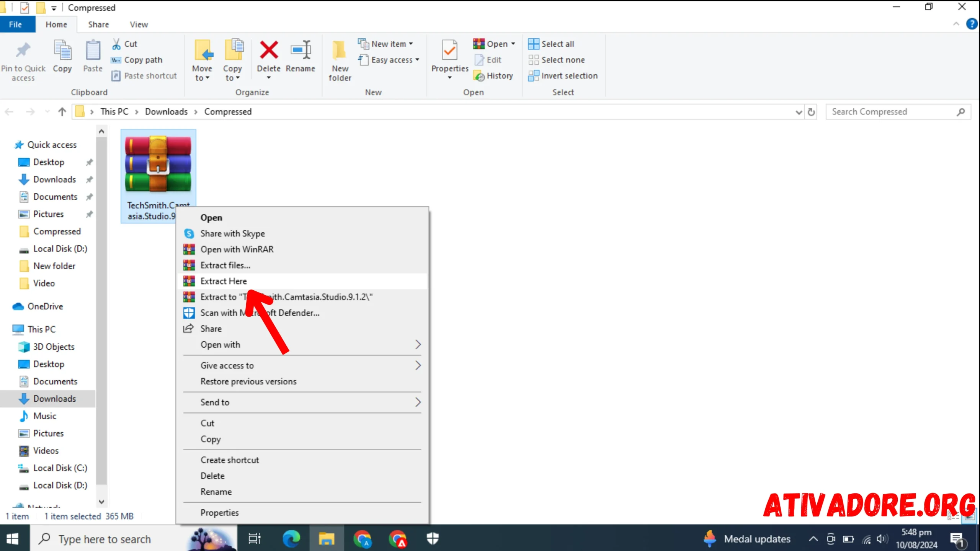Open address bar history dropdown arrow

point(799,112)
